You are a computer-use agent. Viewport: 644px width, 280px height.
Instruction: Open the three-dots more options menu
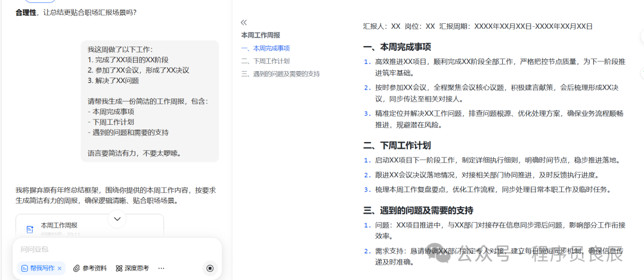pyautogui.click(x=162, y=268)
